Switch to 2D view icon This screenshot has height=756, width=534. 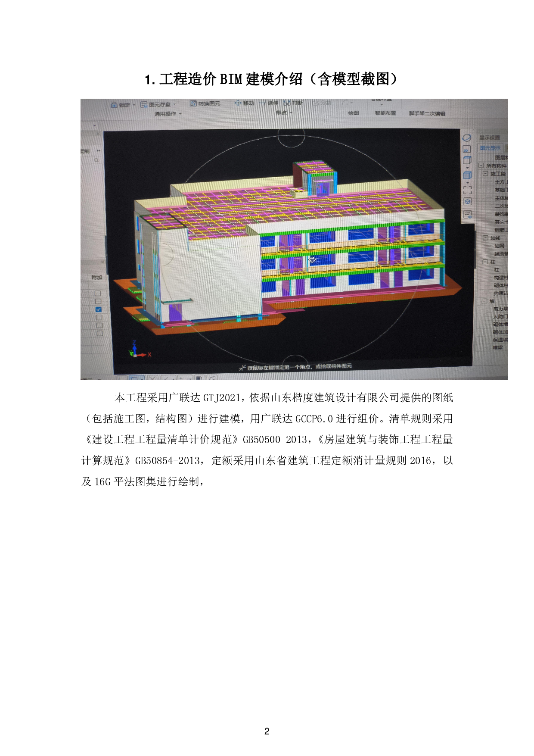tap(466, 150)
